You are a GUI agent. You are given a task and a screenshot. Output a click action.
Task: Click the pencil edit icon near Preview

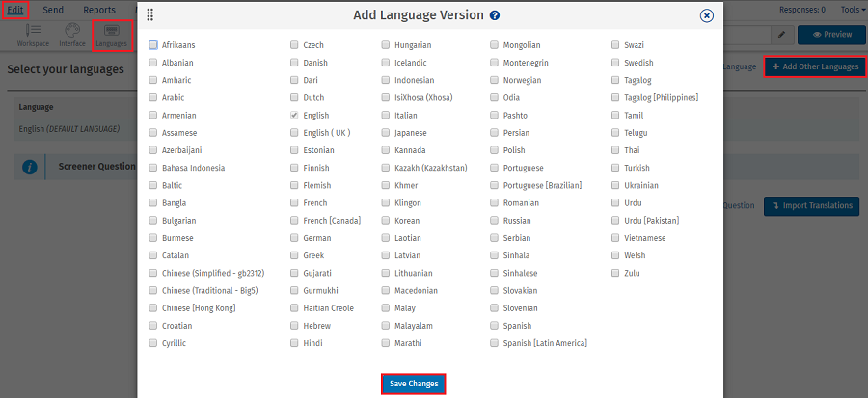point(781,35)
